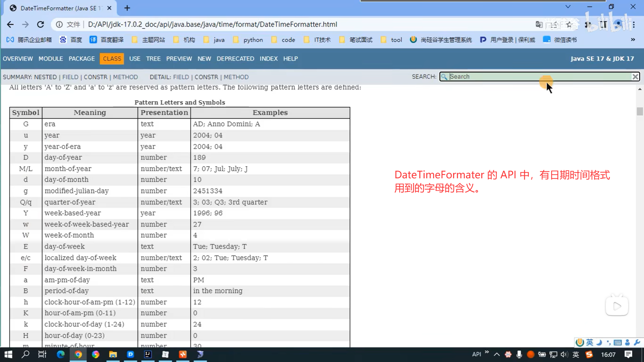Image resolution: width=644 pixels, height=362 pixels.
Task: Expand the hidden bookmarks overflow chevron
Action: (x=633, y=40)
